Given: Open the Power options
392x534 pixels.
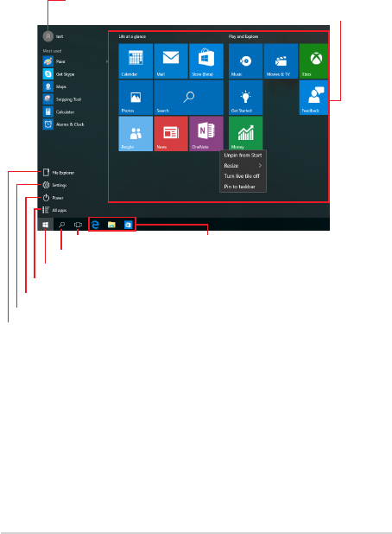Looking at the screenshot, I should 53,198.
